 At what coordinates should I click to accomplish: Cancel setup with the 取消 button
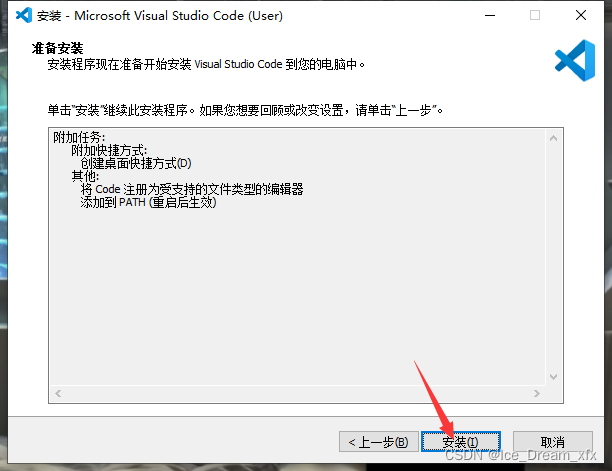click(x=553, y=442)
